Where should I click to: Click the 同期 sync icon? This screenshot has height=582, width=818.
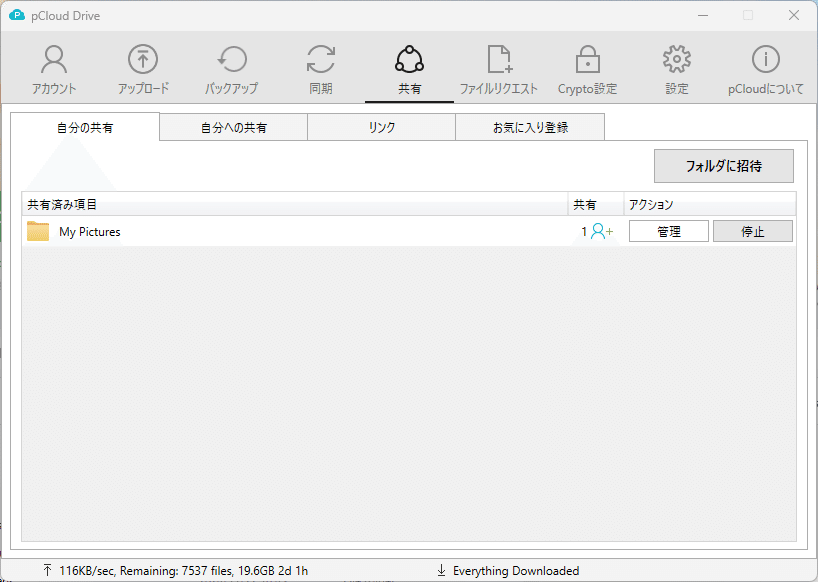tap(320, 60)
